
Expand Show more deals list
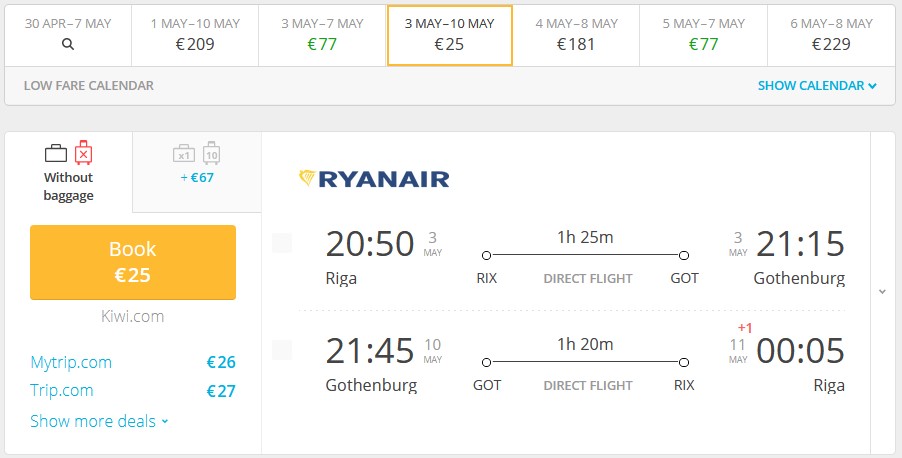click(x=100, y=421)
